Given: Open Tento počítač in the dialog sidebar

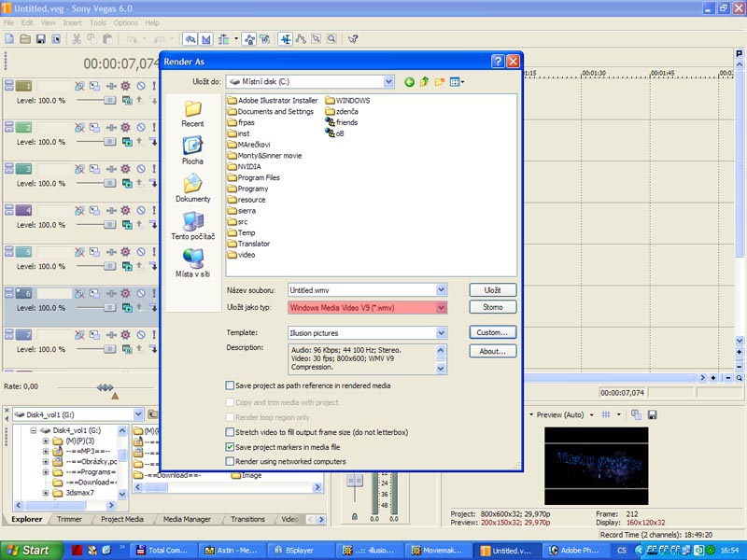Looking at the screenshot, I should pos(193,226).
